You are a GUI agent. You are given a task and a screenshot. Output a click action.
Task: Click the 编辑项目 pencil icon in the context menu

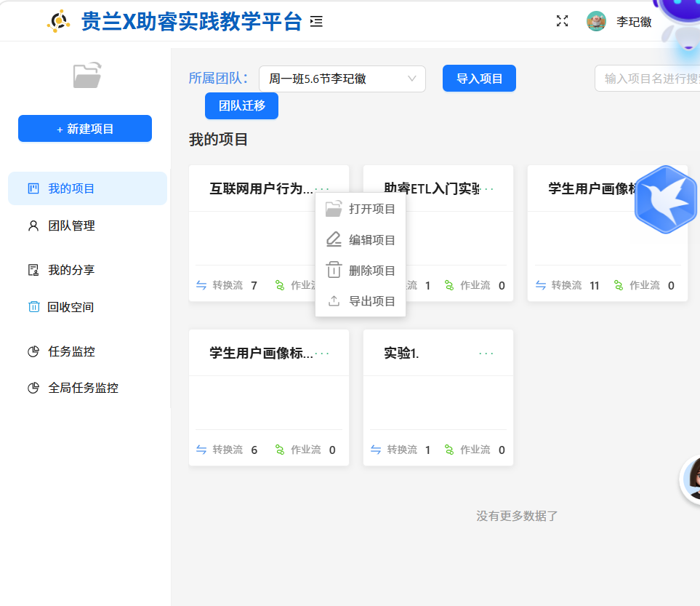[334, 239]
